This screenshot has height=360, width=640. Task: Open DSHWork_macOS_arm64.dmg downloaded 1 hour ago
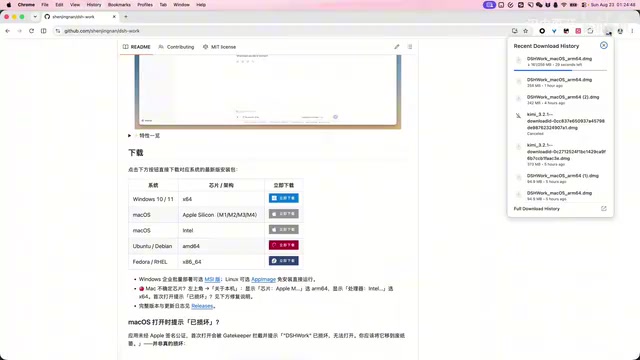coord(560,82)
